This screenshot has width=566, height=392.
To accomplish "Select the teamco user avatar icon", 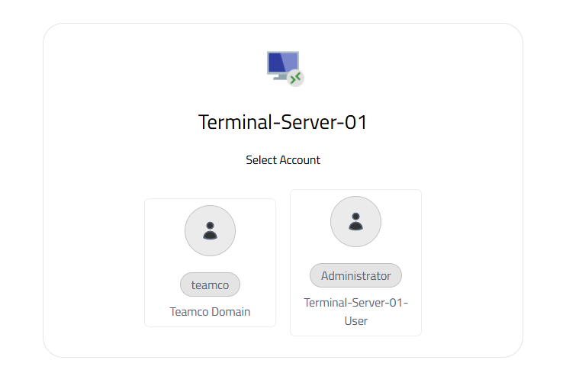I will (210, 230).
